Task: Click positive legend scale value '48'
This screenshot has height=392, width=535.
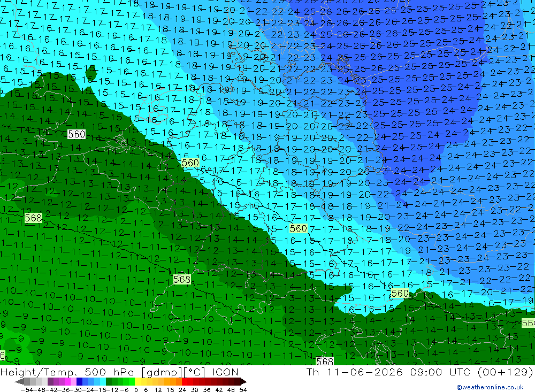Action: pyautogui.click(x=231, y=390)
